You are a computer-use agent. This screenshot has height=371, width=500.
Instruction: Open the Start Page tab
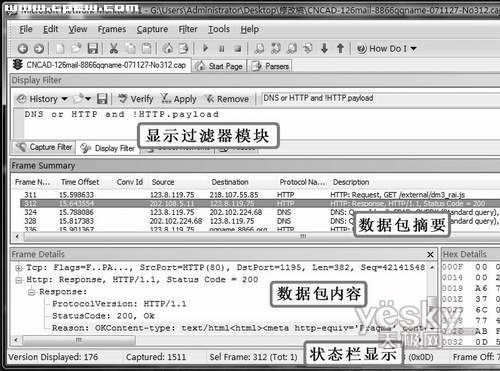pos(219,66)
